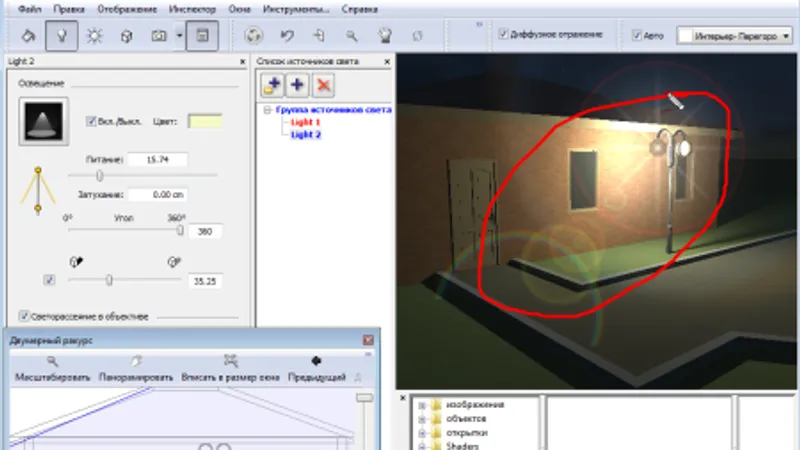Select the light bulb lighting tool
The image size is (800, 450).
62,36
